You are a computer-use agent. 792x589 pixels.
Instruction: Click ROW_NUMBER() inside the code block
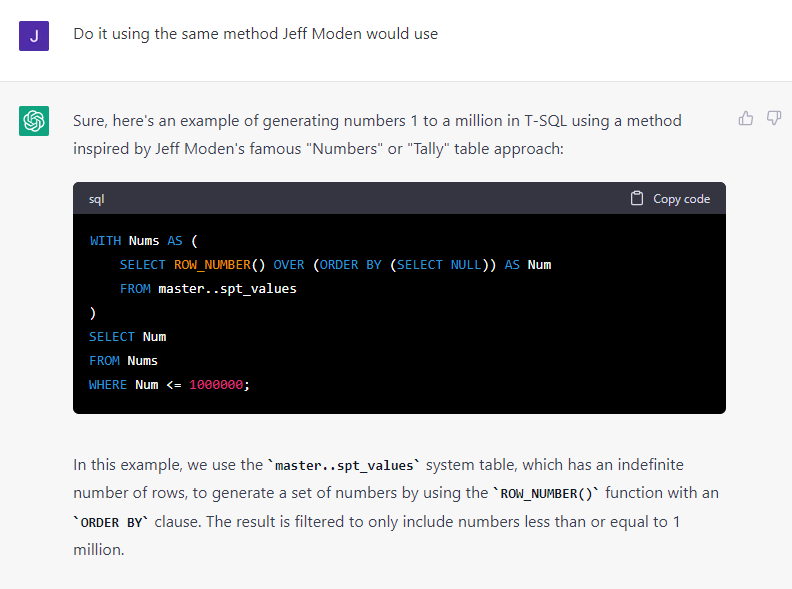[219, 265]
